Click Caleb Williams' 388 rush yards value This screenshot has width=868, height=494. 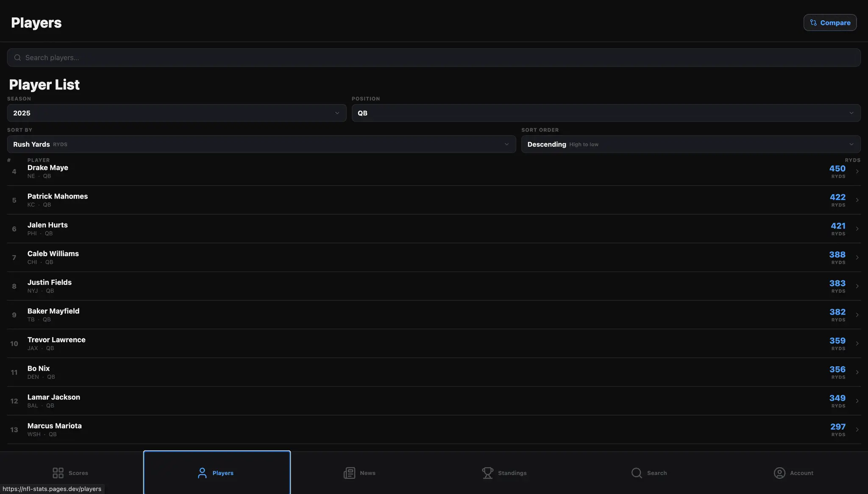point(837,254)
